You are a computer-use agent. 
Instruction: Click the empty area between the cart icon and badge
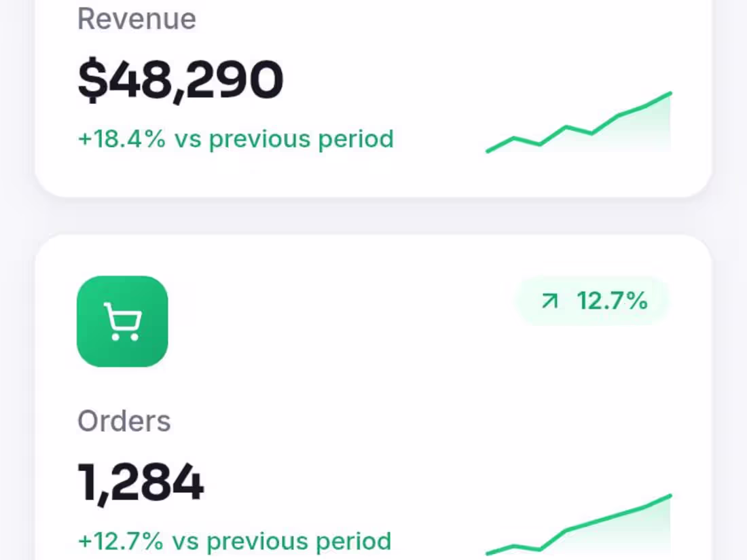coord(341,322)
